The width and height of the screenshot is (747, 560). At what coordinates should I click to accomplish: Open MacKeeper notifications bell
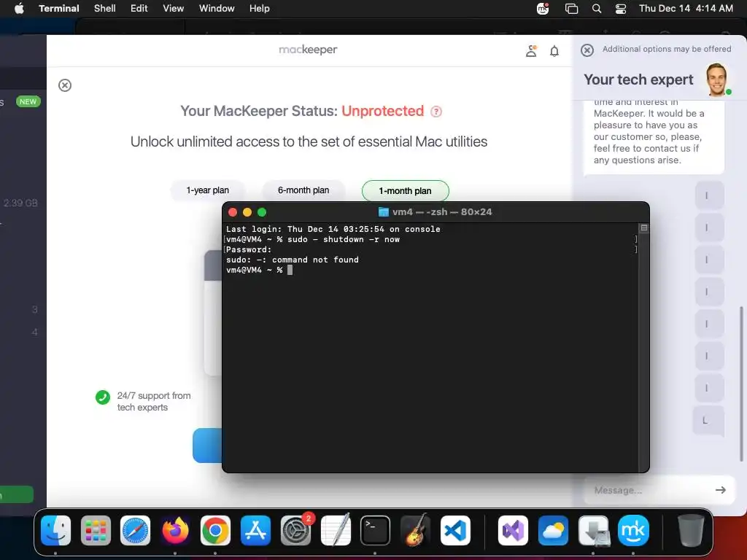554,51
